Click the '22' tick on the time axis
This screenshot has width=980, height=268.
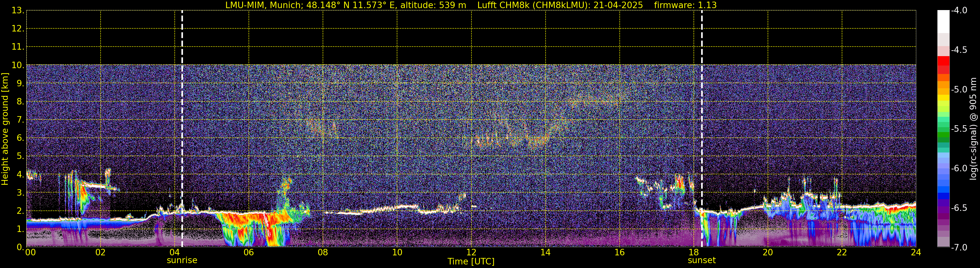click(842, 252)
